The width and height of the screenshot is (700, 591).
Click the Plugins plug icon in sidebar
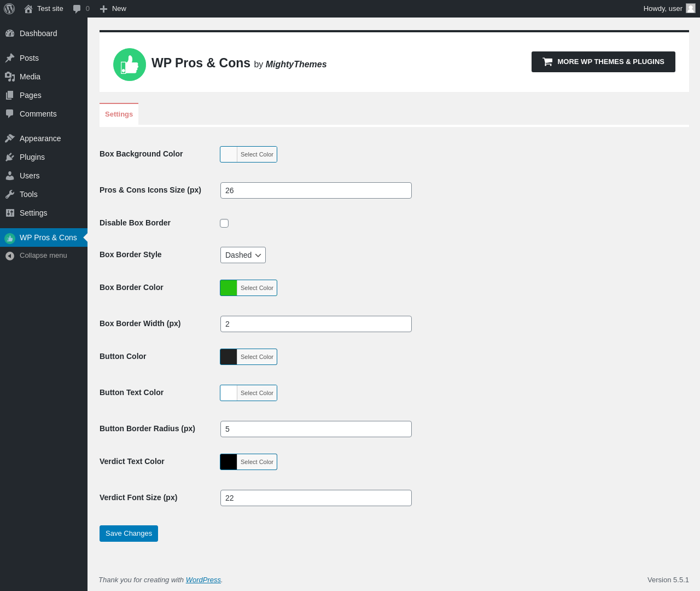(x=10, y=157)
